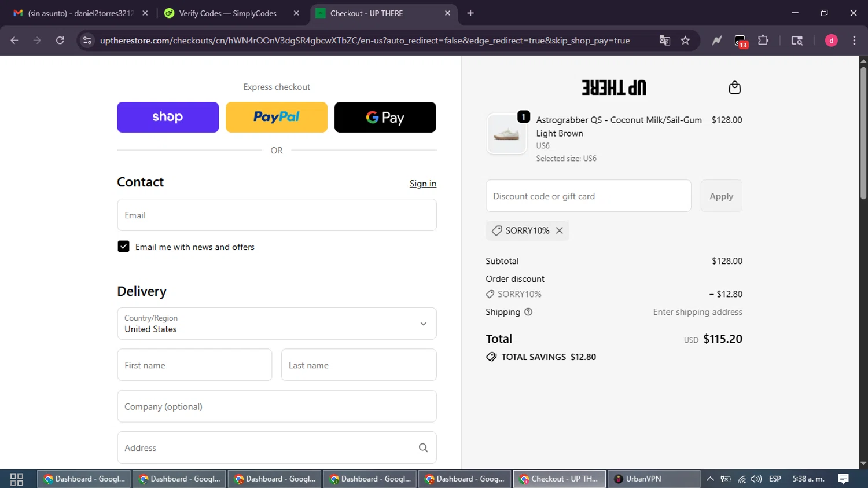Open the extensions puzzle icon
868x488 pixels.
pyautogui.click(x=763, y=41)
